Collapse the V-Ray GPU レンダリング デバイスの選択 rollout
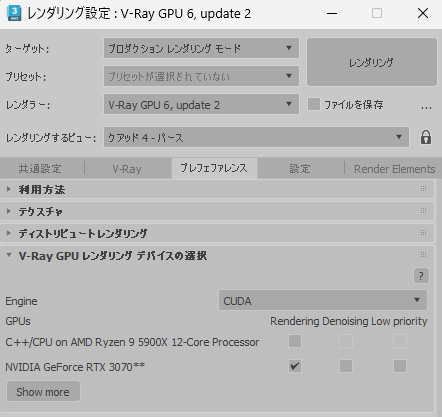Viewport: 442px width, 417px height. pos(9,255)
